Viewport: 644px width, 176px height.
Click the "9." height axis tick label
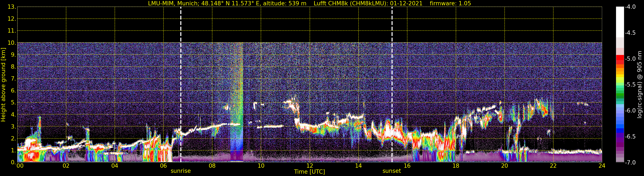point(13,55)
